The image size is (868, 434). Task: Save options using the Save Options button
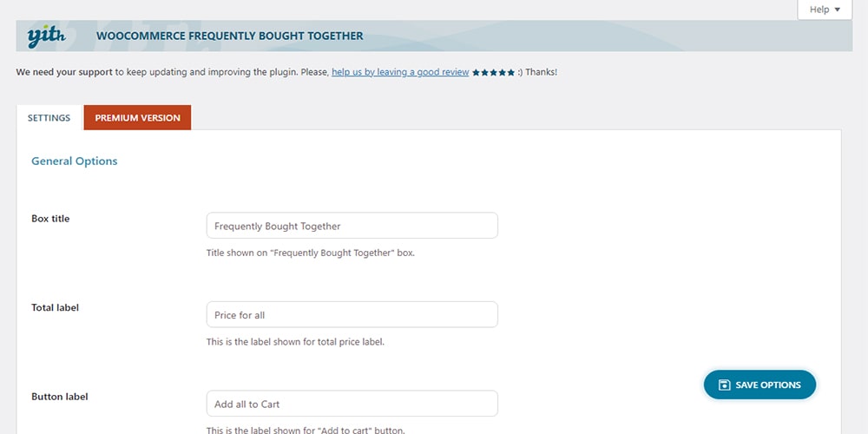pyautogui.click(x=759, y=385)
